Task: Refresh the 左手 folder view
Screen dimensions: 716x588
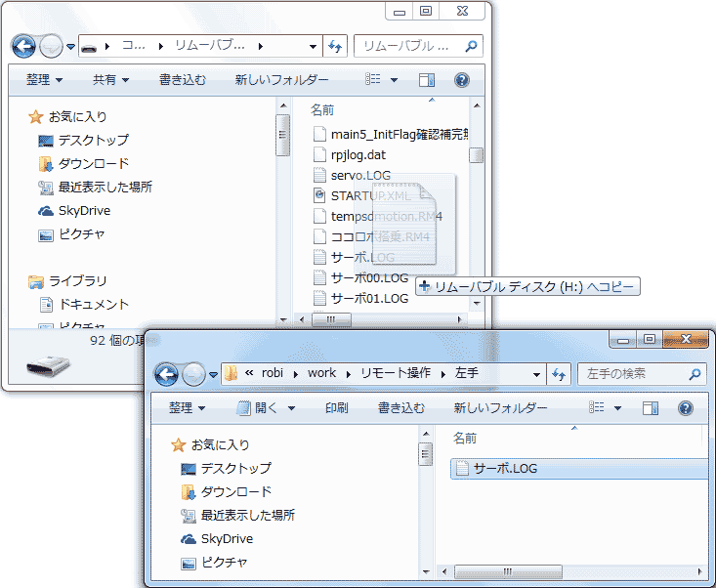Action: (x=560, y=373)
